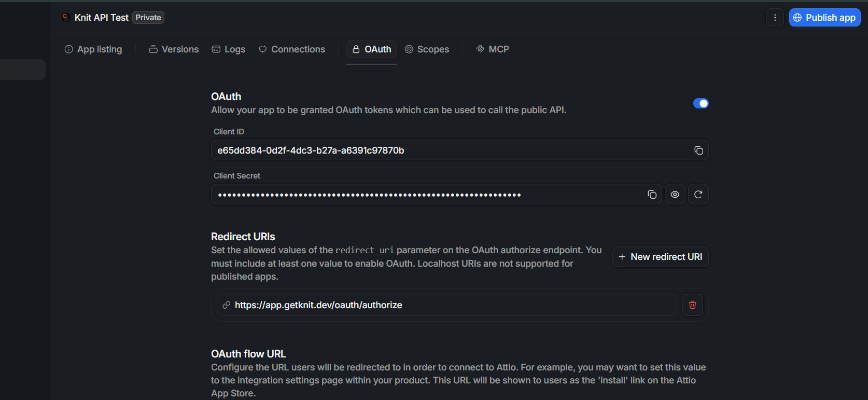Image resolution: width=868 pixels, height=400 pixels.
Task: Click the Publish app button
Action: pyautogui.click(x=824, y=18)
